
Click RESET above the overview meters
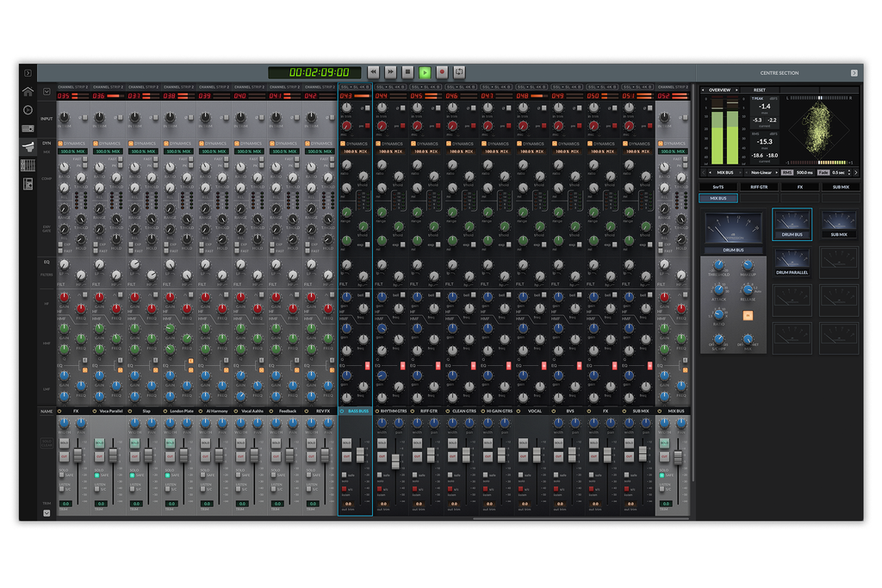pos(761,90)
